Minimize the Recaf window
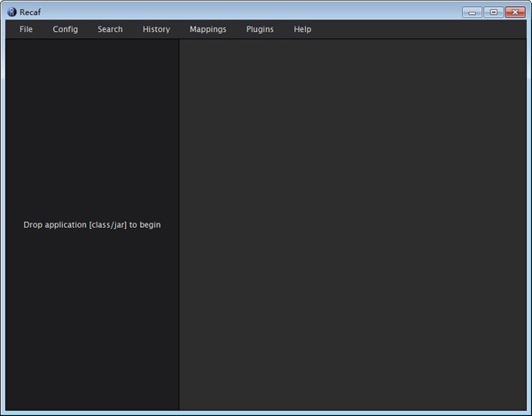The height and width of the screenshot is (416, 532). [473, 12]
